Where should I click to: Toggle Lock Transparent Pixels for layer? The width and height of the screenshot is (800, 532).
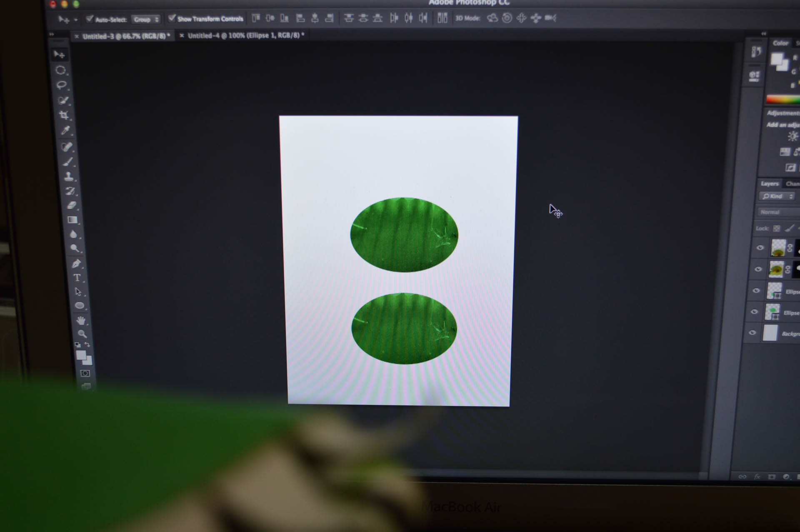tap(776, 228)
